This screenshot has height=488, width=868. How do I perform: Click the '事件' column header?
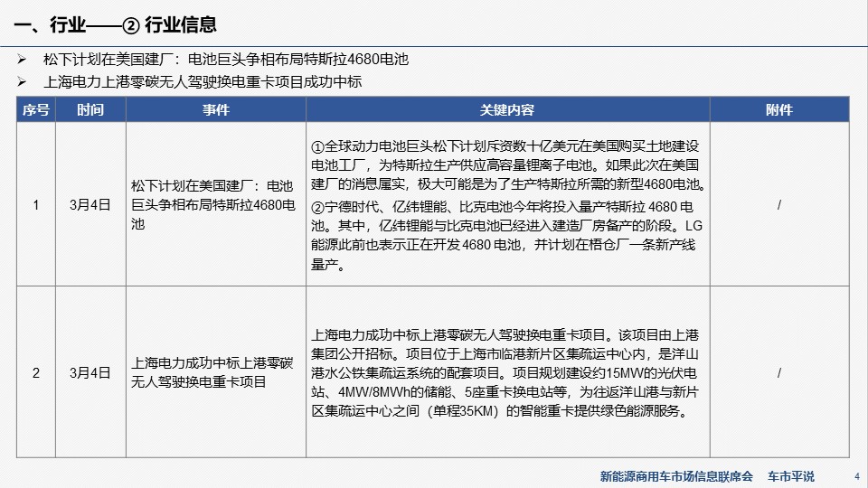tap(216, 109)
